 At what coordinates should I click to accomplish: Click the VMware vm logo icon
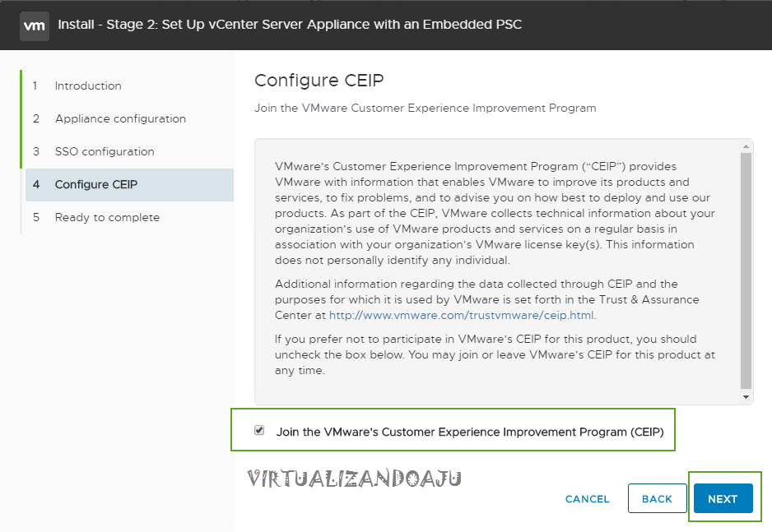click(34, 25)
